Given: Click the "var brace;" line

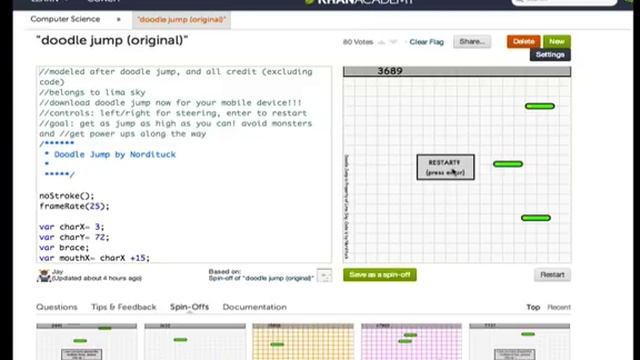Looking at the screenshot, I should [x=64, y=248].
